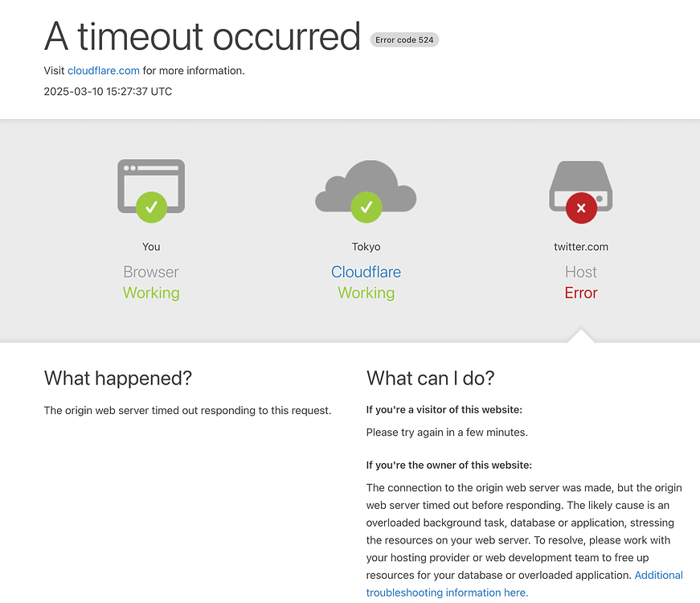
Task: Click the host server drive icon
Action: [581, 186]
